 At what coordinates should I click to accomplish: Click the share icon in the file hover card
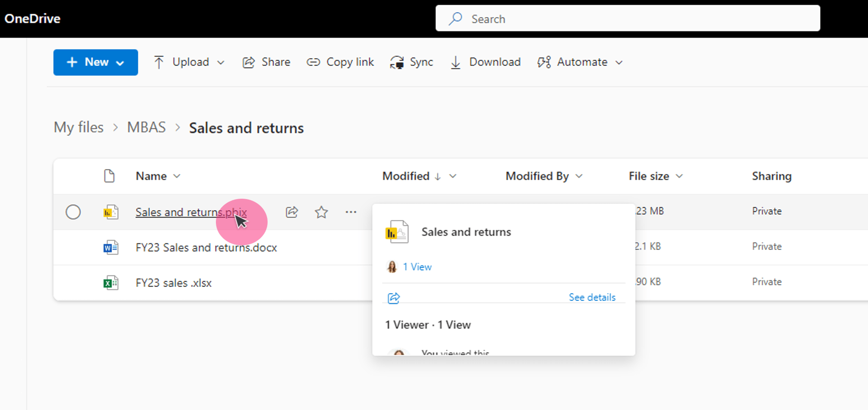coord(393,297)
